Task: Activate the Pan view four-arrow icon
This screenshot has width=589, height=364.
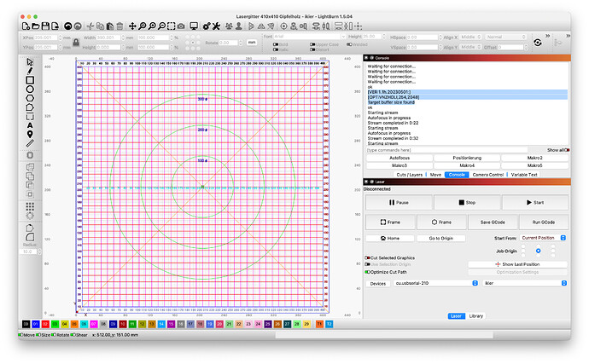Action: (132, 26)
